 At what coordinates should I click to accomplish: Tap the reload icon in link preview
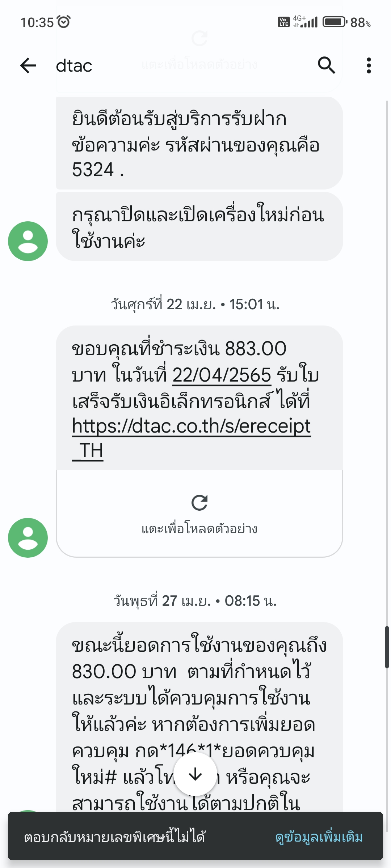(x=199, y=503)
